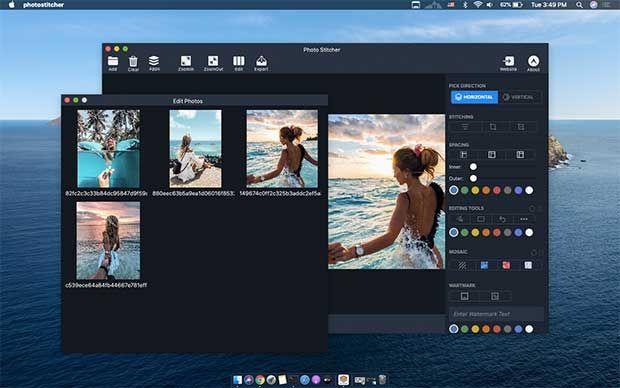620x388 pixels.
Task: Select the palm trees pool photo thumbnail
Action: 108,149
